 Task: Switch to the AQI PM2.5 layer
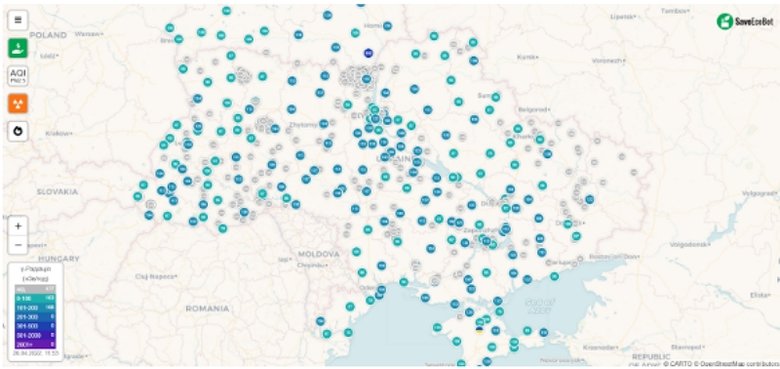tap(18, 76)
